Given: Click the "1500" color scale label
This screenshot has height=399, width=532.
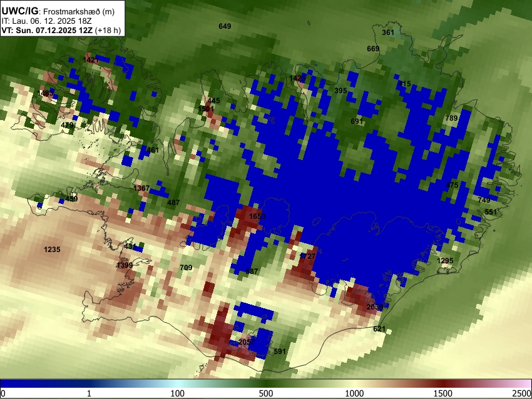Looking at the screenshot, I should 443,393.
